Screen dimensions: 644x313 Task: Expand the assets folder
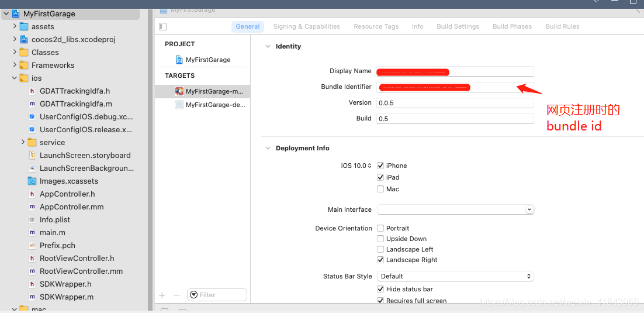(15, 26)
